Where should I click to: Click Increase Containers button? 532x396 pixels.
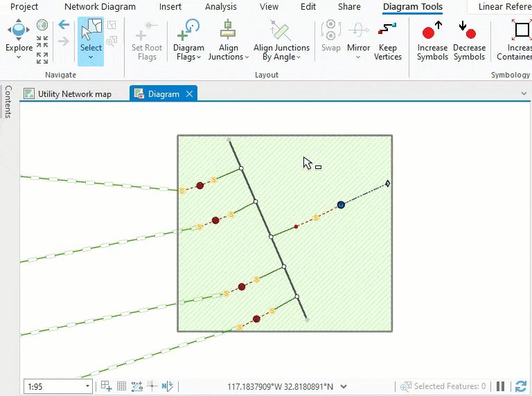(515, 41)
